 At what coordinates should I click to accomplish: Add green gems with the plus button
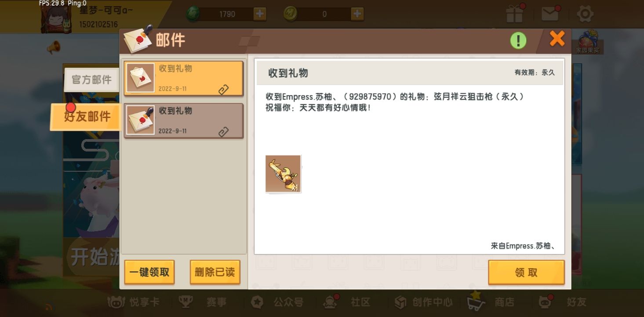260,14
